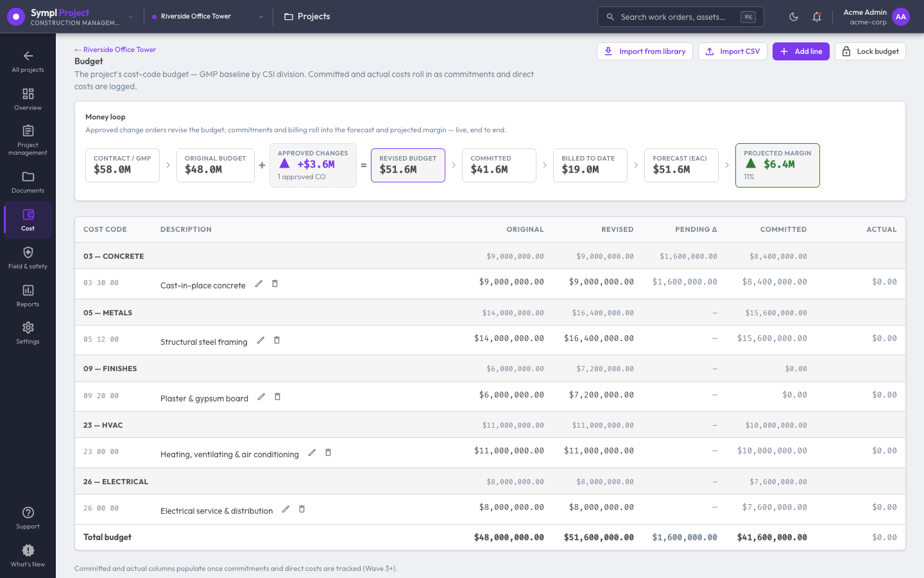Open notifications bell

(817, 17)
